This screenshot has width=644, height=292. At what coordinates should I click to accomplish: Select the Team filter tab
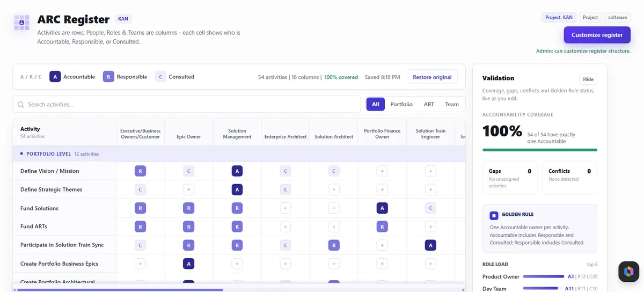452,104
